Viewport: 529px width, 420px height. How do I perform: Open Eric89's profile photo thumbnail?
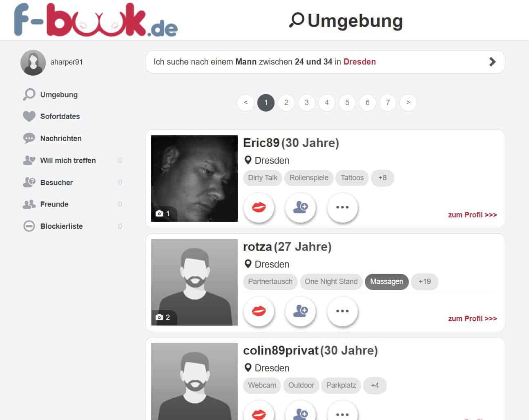point(194,179)
